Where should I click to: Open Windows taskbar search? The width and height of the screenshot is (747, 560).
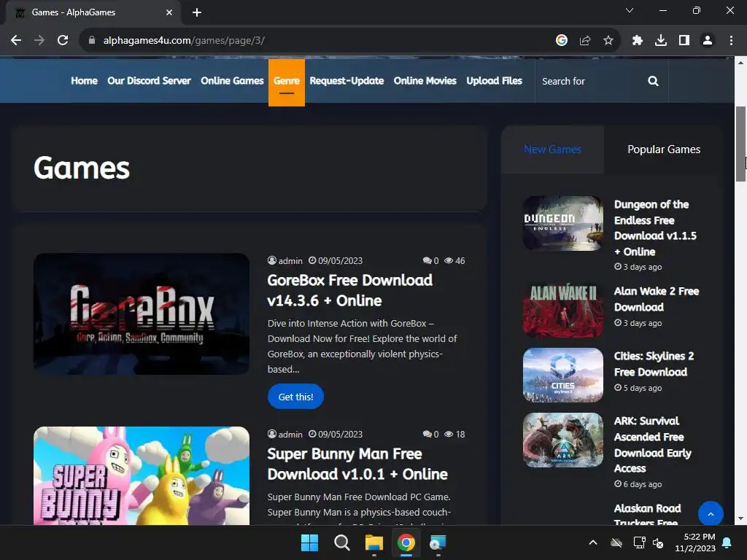click(x=342, y=542)
